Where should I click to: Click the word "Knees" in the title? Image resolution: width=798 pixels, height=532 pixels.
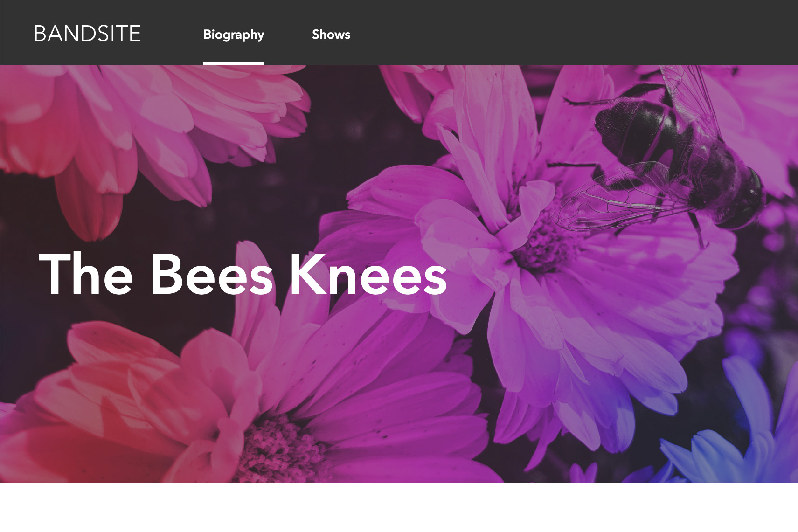(x=368, y=274)
